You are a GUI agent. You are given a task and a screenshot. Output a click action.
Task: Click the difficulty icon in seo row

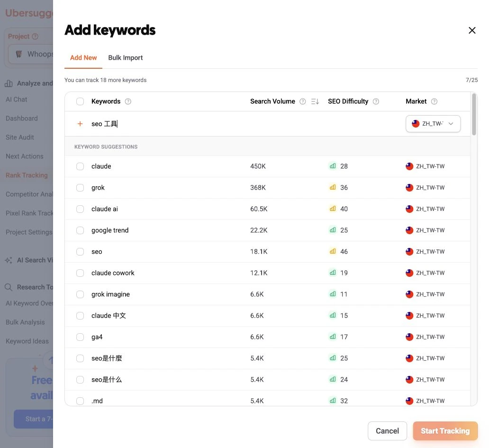coord(333,251)
